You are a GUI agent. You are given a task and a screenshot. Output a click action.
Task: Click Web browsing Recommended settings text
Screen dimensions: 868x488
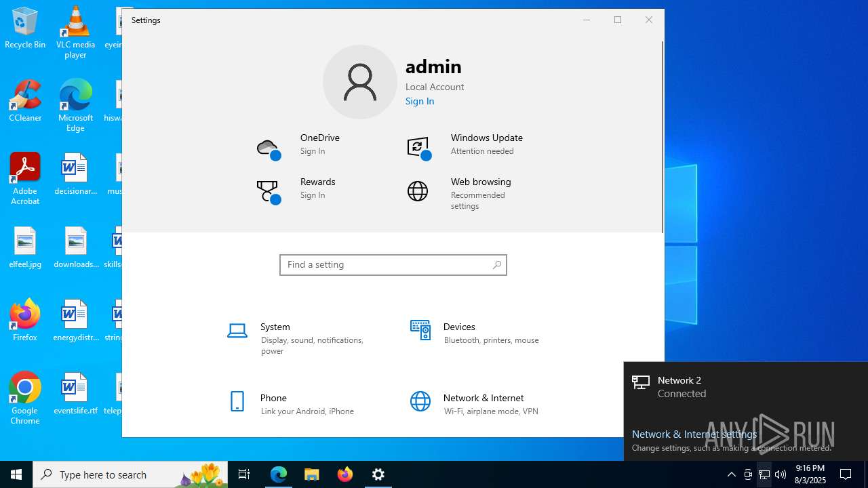[x=478, y=201]
